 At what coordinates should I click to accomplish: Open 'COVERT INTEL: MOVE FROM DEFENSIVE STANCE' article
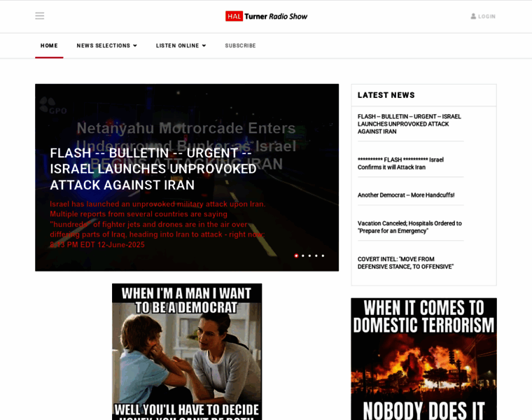(405, 263)
